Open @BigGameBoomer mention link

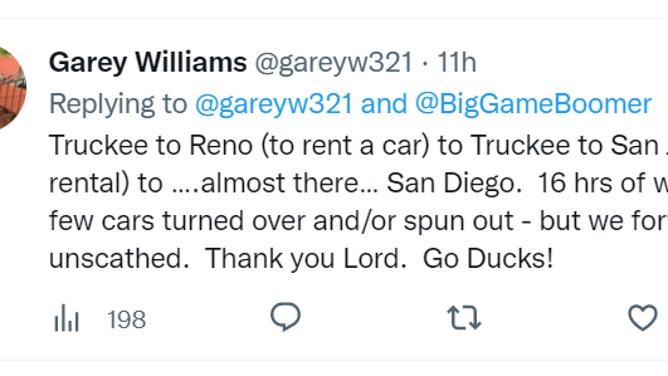[533, 104]
